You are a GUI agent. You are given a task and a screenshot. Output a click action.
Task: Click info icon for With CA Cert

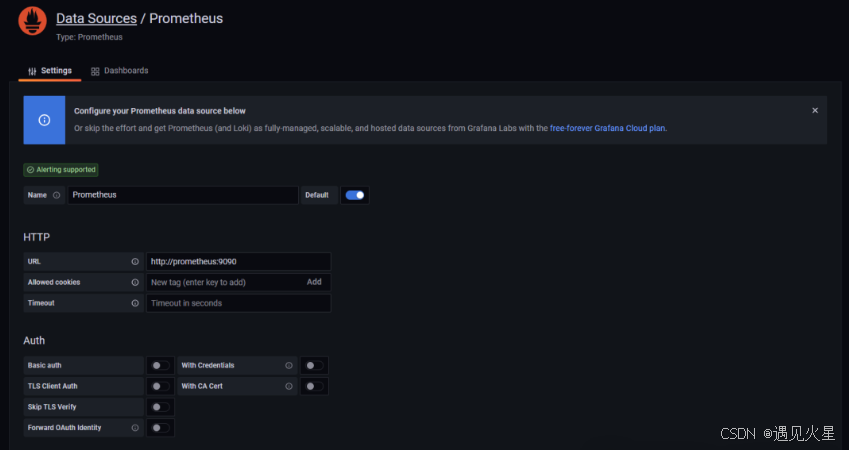(289, 386)
